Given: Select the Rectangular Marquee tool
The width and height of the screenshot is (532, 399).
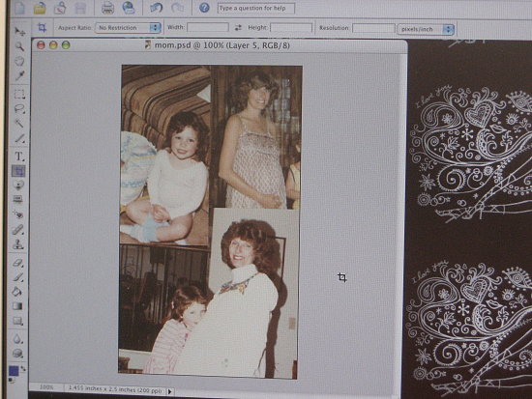Looking at the screenshot, I should click(19, 94).
